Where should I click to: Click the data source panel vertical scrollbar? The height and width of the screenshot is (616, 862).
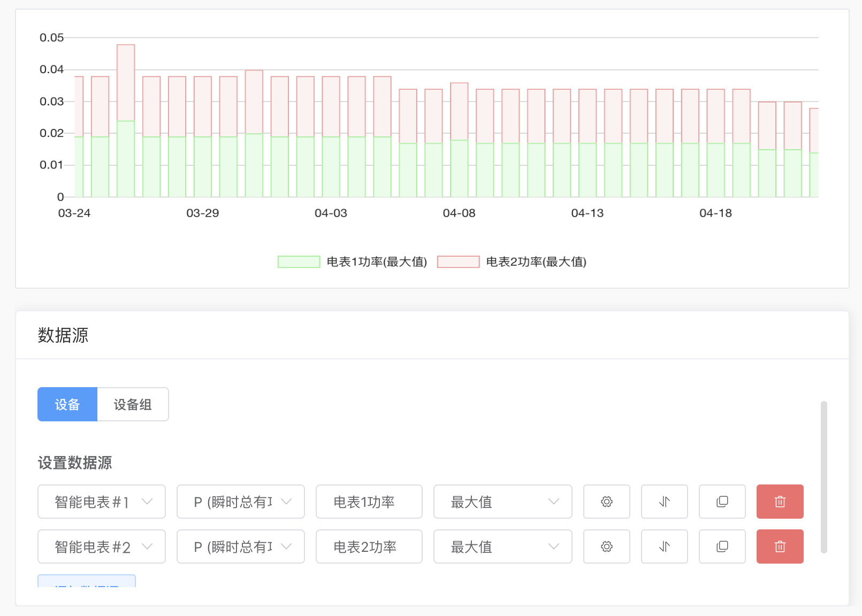click(823, 477)
